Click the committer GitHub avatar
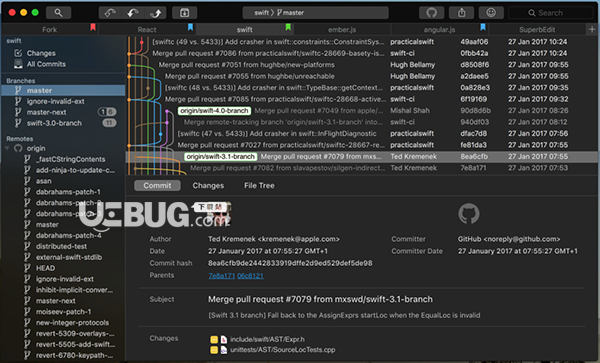 point(469,214)
